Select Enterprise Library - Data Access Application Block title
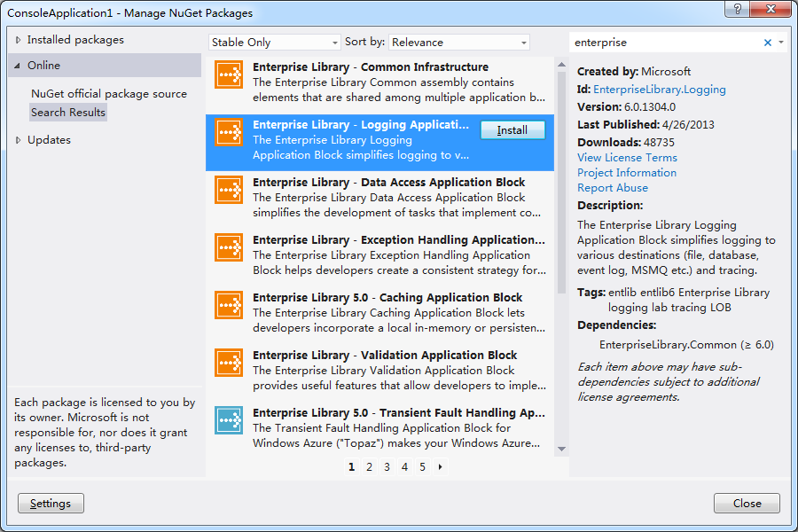 [x=389, y=183]
